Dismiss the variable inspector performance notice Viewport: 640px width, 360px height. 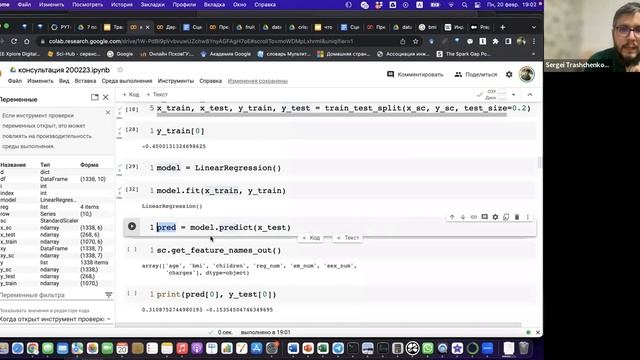coord(108,112)
